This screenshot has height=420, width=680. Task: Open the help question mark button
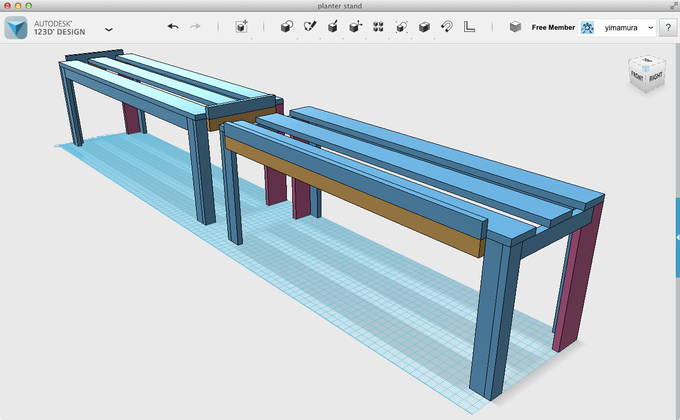pyautogui.click(x=668, y=28)
